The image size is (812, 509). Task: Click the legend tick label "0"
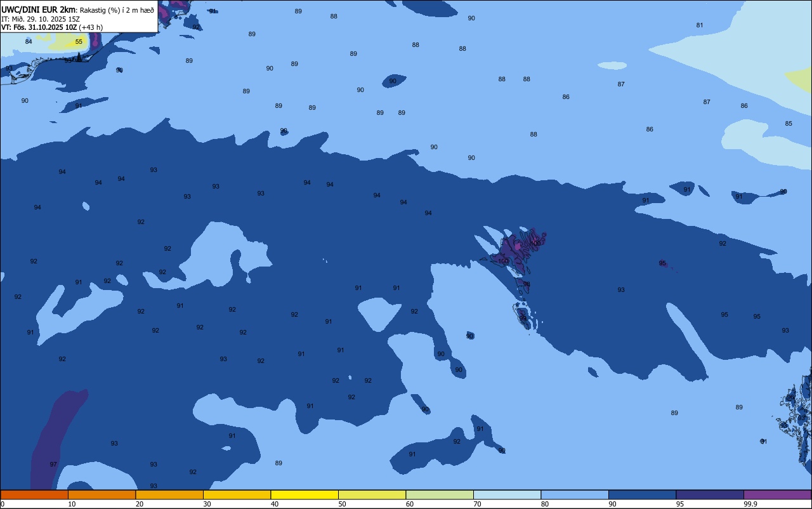coord(3,504)
